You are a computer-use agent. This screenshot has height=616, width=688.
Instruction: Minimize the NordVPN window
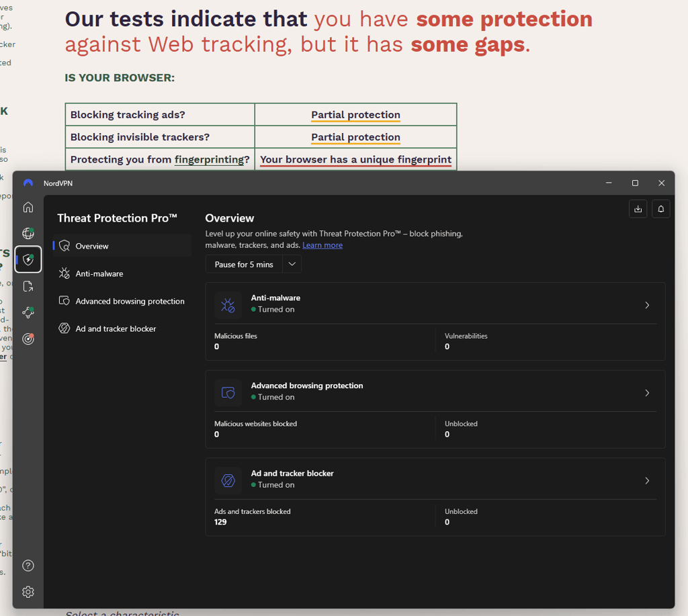coord(609,183)
